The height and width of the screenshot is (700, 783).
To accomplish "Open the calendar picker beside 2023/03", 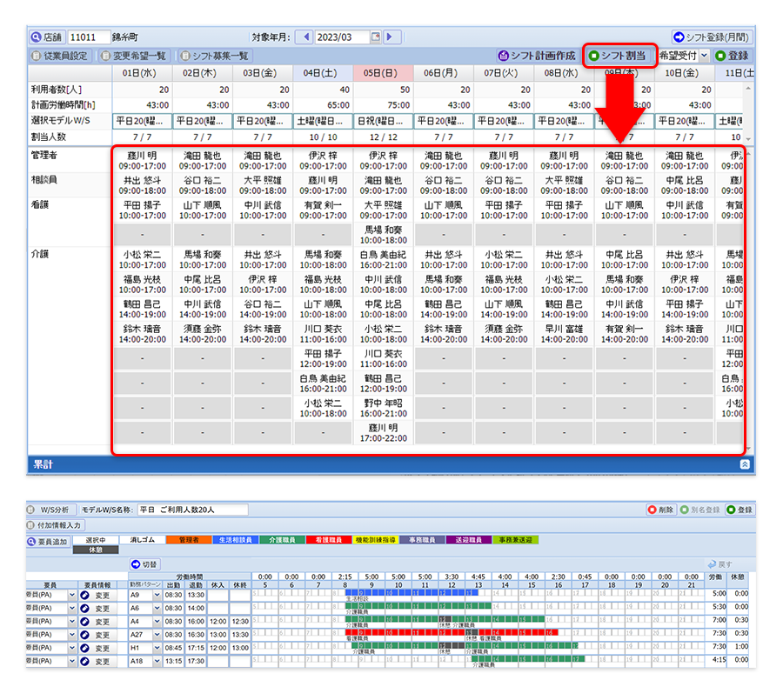I will (x=375, y=37).
